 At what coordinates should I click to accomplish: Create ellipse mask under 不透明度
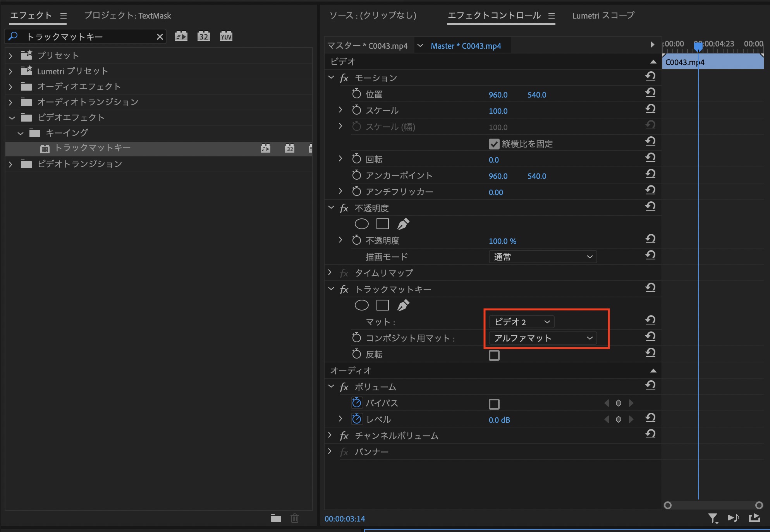point(361,224)
